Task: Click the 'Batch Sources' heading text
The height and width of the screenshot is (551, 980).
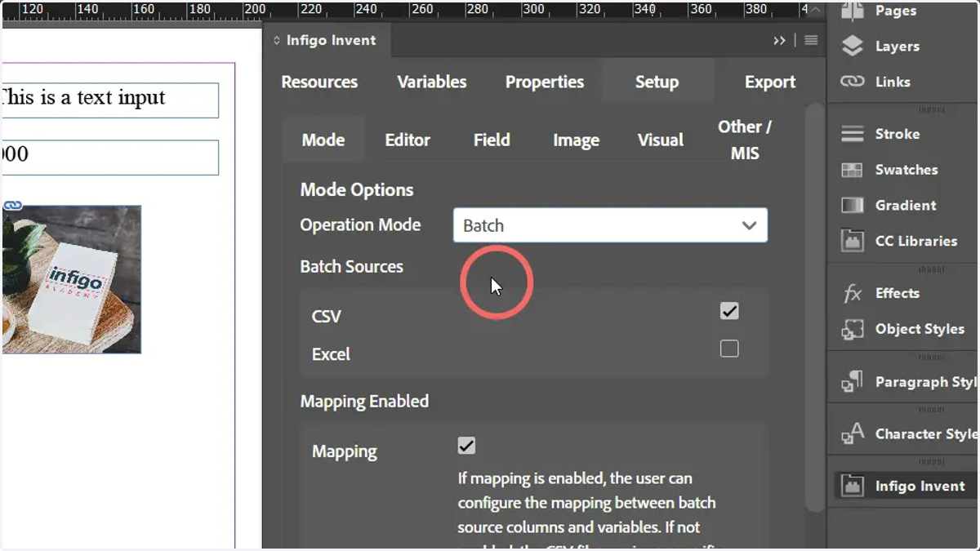Action: coord(352,266)
